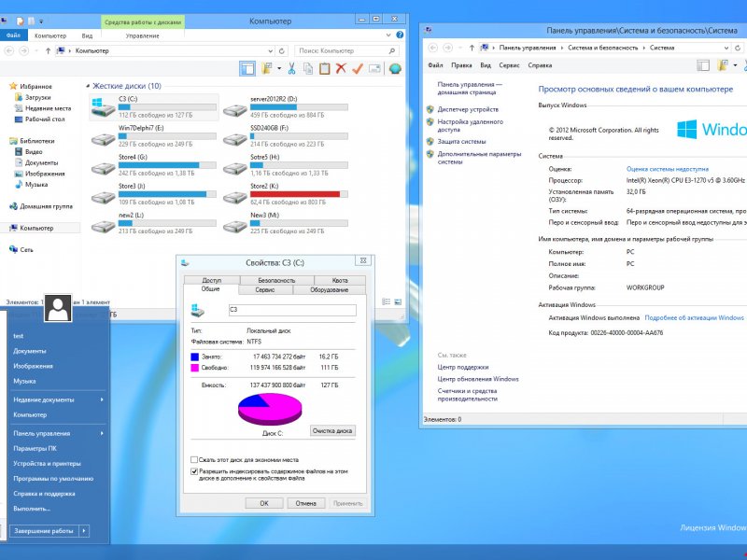The image size is (747, 560).
Task: Click the Завершение работы button
Action: click(44, 530)
